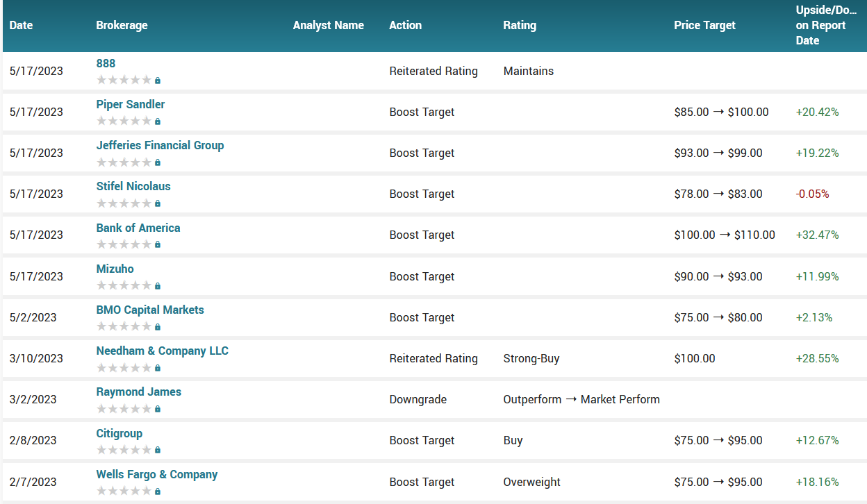Sort by the Date column header

pos(22,25)
